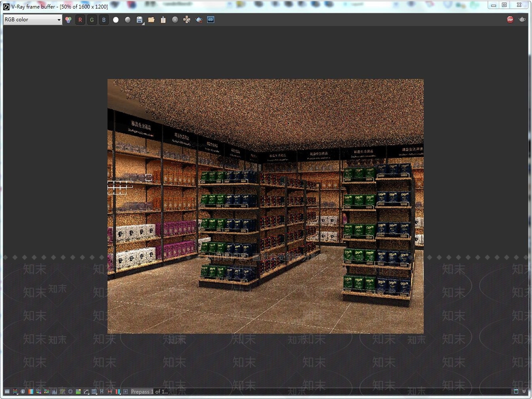Screen dimensions: 532x399
Task: Toggle monochromatic mode gray circle button
Action: (128, 20)
